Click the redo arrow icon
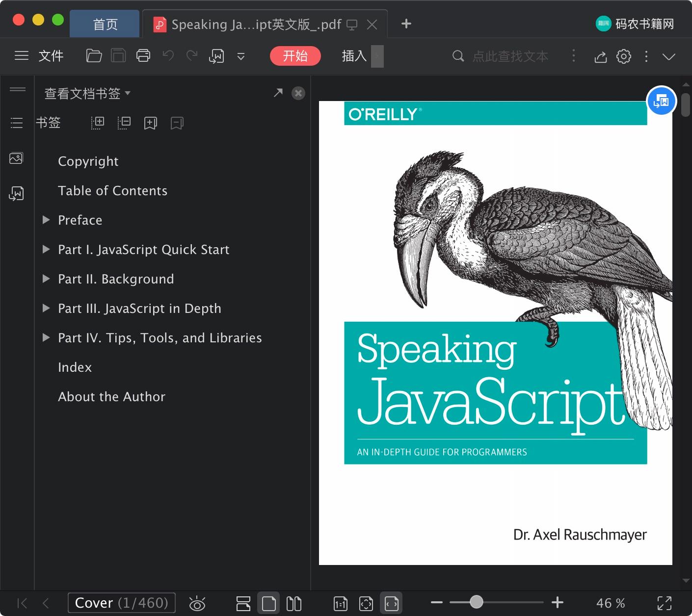The height and width of the screenshot is (616, 692). coord(192,55)
